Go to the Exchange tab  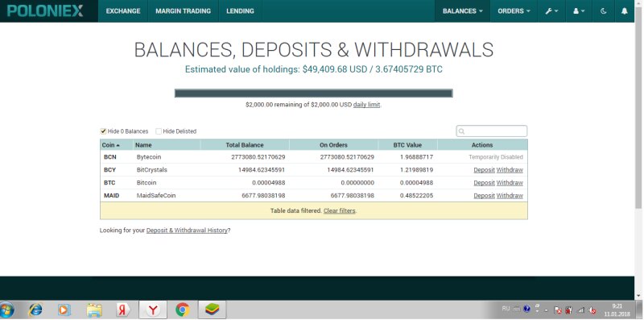point(123,11)
